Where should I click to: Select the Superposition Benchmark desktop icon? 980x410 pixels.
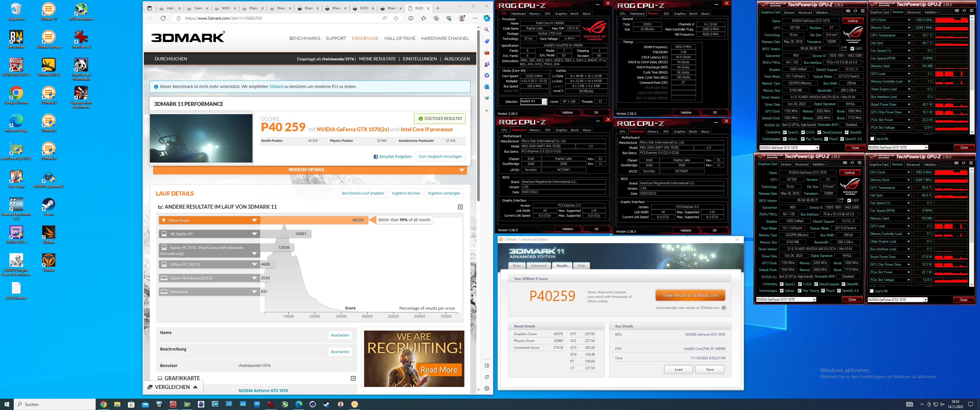pyautogui.click(x=81, y=97)
